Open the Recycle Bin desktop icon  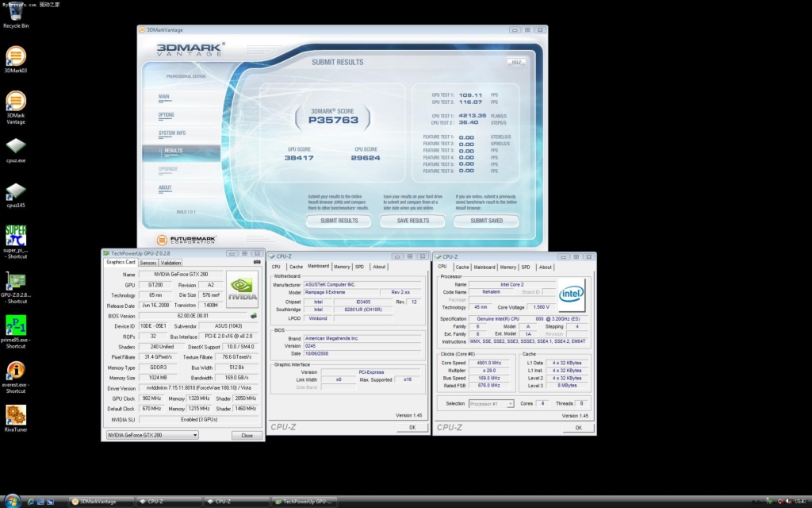[16, 14]
